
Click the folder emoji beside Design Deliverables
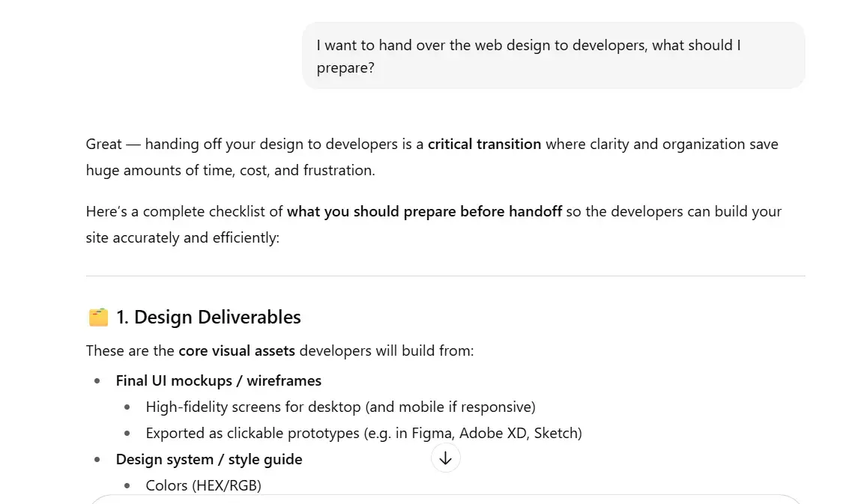[x=97, y=316]
